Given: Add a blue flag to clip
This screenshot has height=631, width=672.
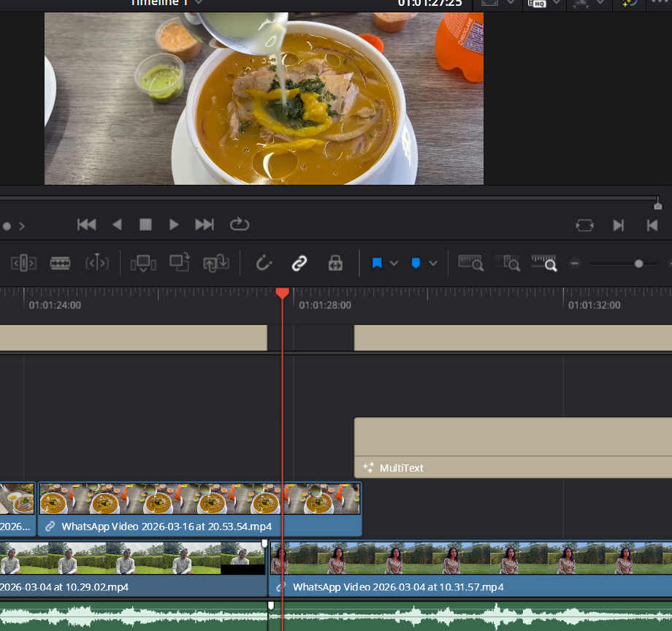Looking at the screenshot, I should 377,263.
